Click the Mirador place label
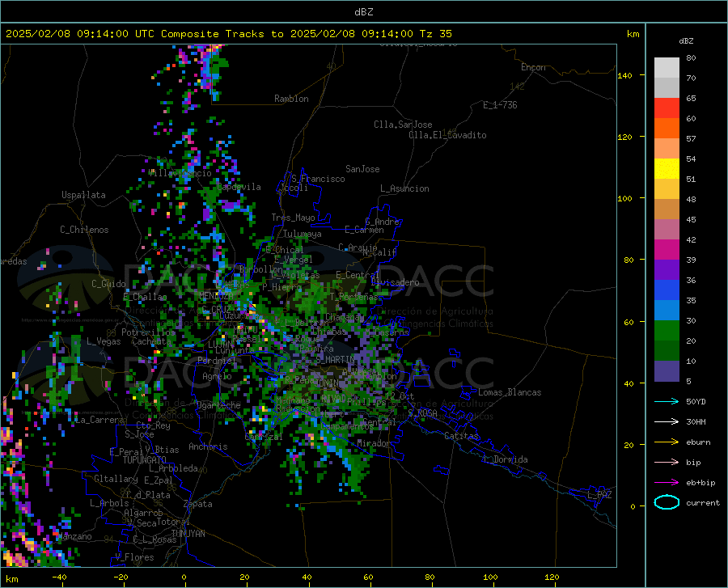The image size is (728, 588). [x=373, y=443]
